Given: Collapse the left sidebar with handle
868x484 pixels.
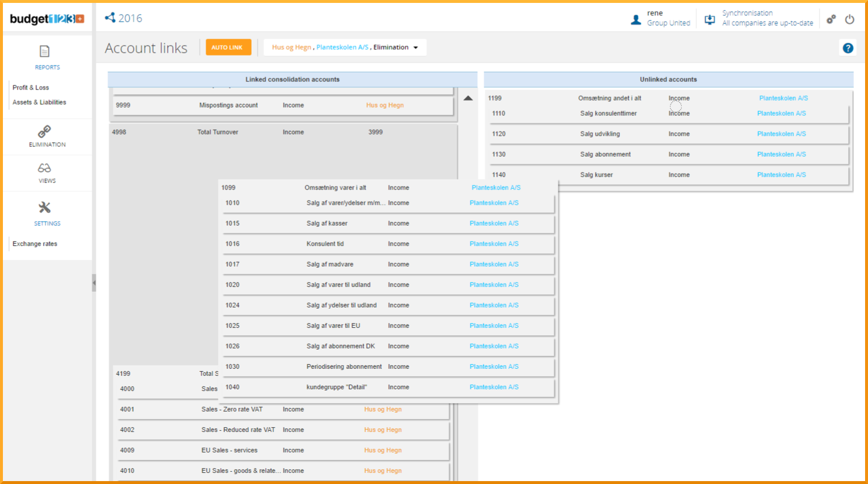Looking at the screenshot, I should click(x=94, y=283).
